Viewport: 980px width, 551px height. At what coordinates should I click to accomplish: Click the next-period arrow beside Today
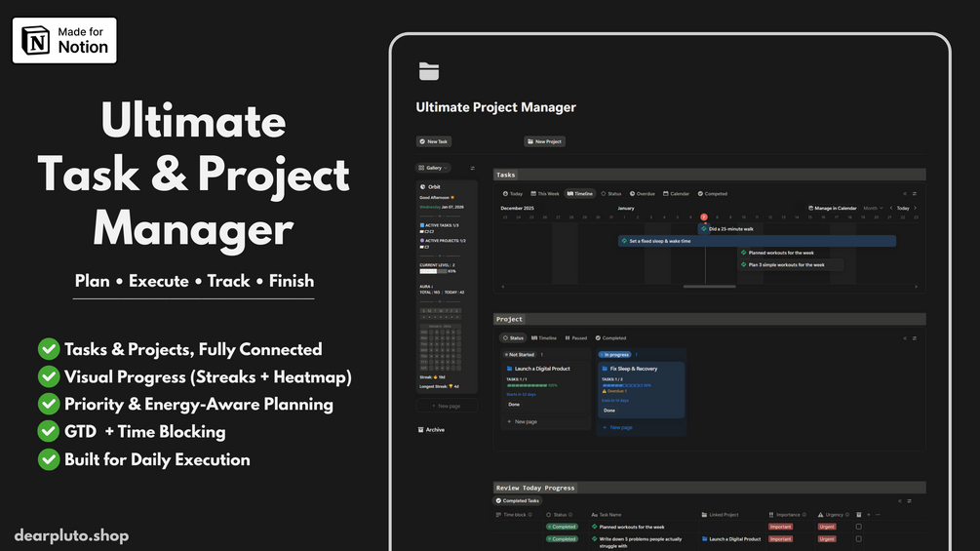point(916,208)
